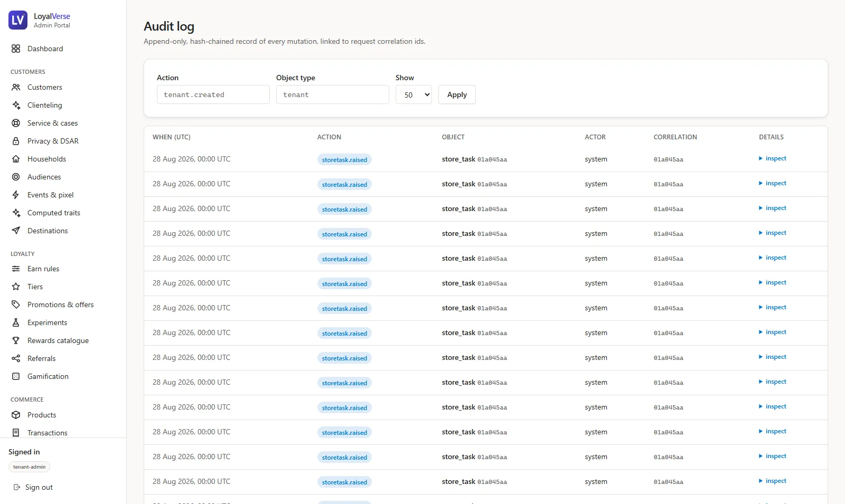
Task: Click the Audiences target icon
Action: pyautogui.click(x=16, y=177)
